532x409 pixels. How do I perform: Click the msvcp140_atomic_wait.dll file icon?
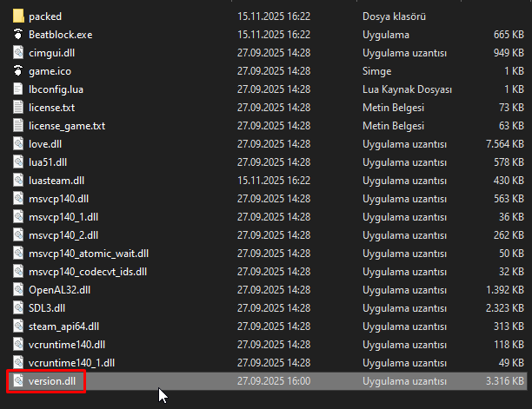tap(18, 253)
